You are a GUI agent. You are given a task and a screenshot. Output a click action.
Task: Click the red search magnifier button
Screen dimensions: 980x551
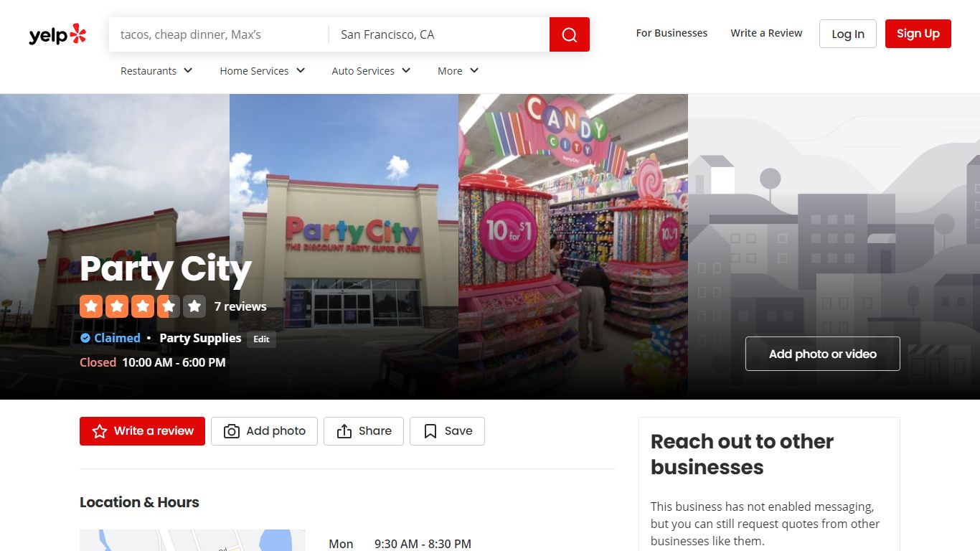point(570,34)
